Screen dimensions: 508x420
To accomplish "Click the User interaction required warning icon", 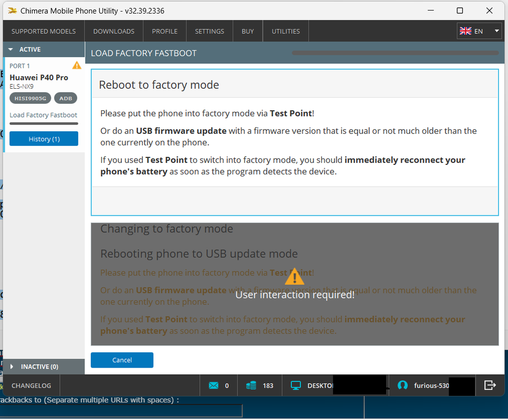I will pos(295,277).
